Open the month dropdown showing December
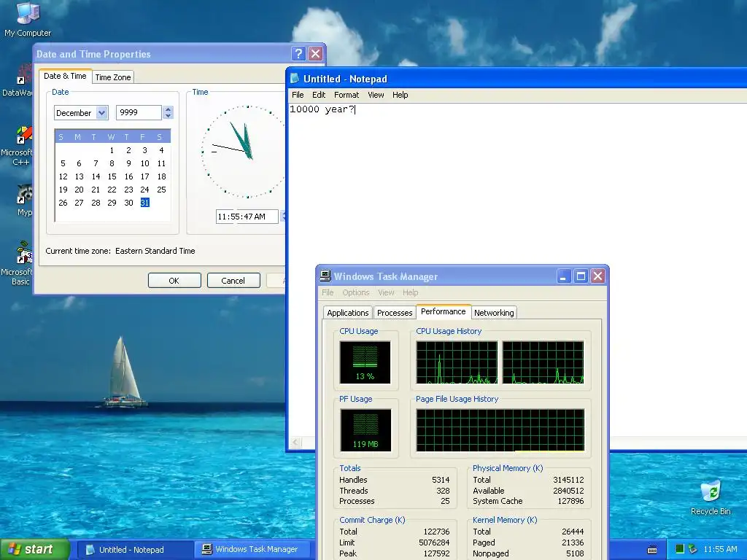This screenshot has width=747, height=560. [101, 113]
